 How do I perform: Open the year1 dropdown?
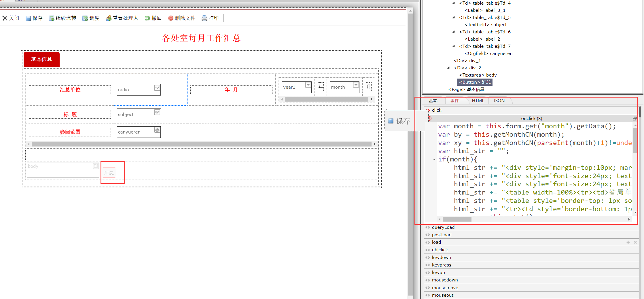click(308, 85)
